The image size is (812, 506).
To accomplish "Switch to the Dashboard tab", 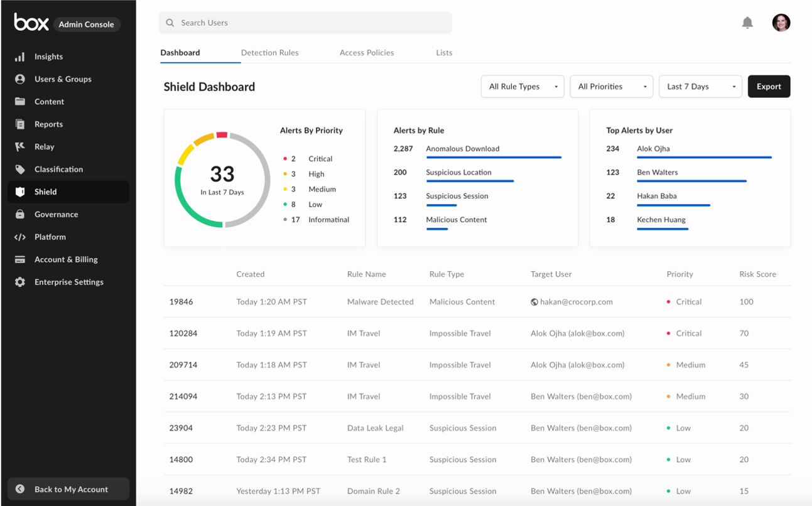I will click(180, 53).
